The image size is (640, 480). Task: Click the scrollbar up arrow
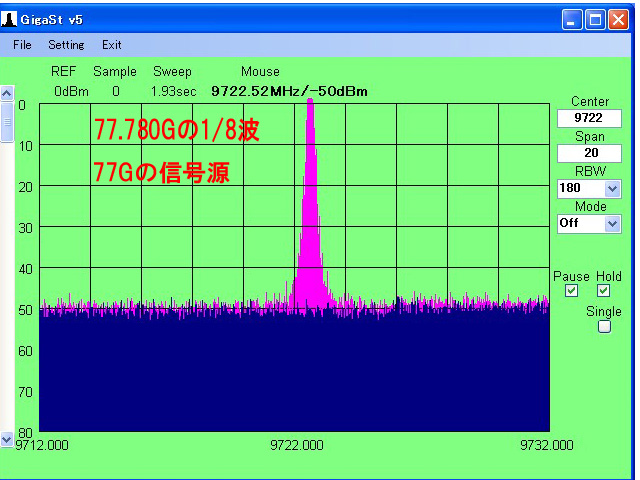pyautogui.click(x=7, y=93)
